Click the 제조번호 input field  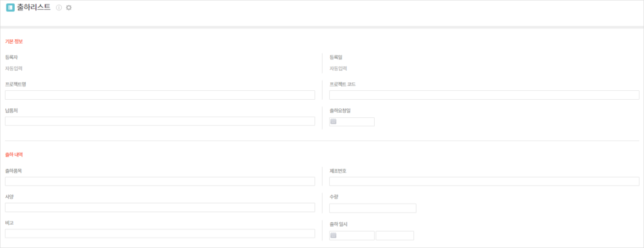coord(484,182)
